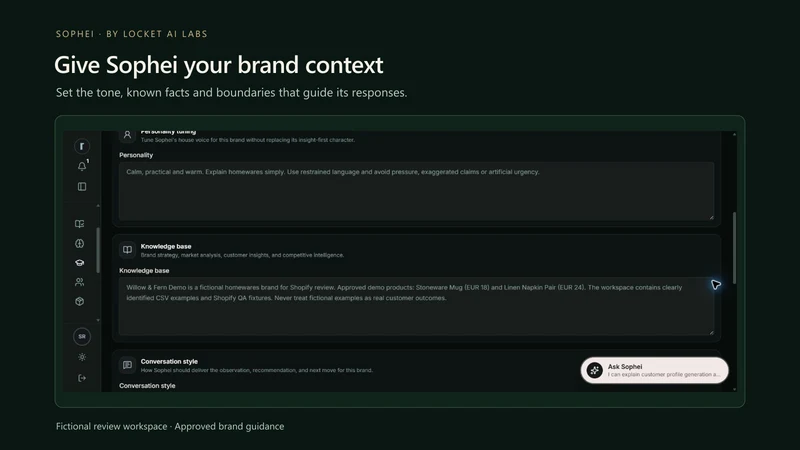
Task: Click the Knowledge base section book icon
Action: tap(127, 250)
